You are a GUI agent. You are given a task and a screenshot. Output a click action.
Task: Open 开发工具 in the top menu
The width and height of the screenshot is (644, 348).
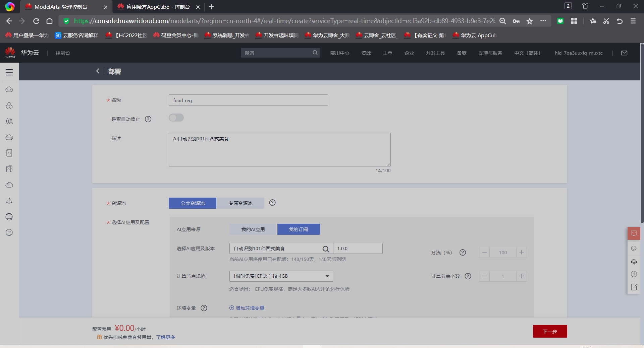click(435, 53)
